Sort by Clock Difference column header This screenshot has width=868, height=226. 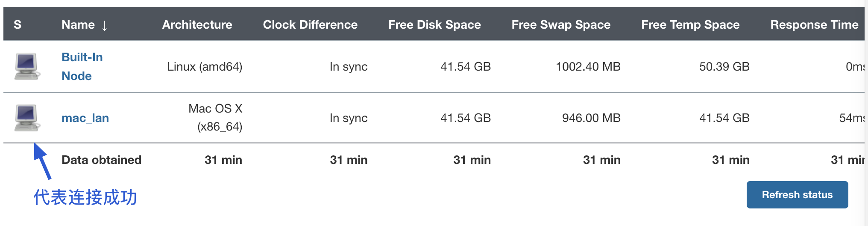tap(310, 24)
